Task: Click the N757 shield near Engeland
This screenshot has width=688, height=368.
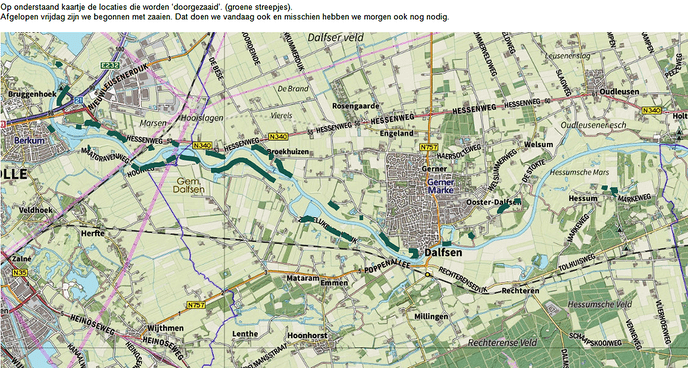Action: tap(429, 146)
